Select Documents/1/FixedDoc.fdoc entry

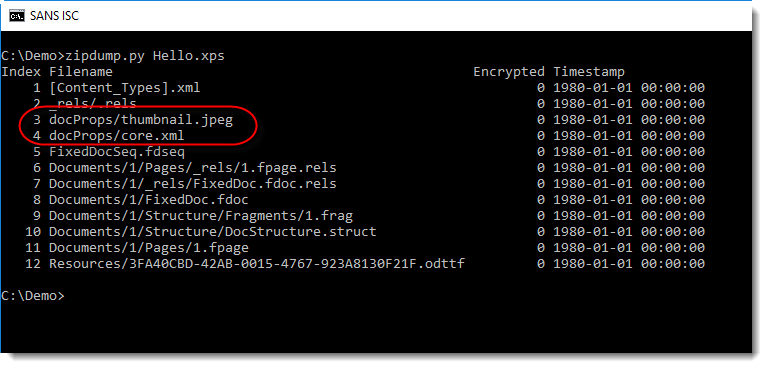coord(148,200)
